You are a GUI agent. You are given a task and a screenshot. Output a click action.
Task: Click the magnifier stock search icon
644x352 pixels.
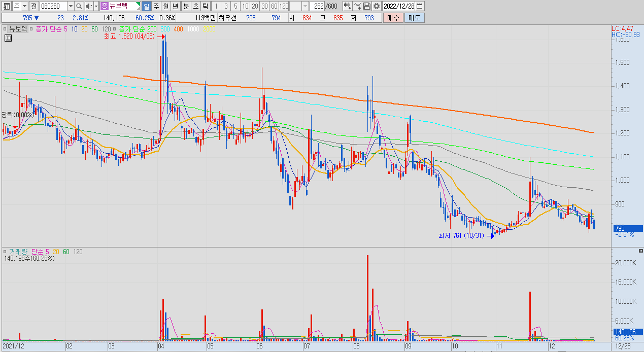tap(80, 6)
